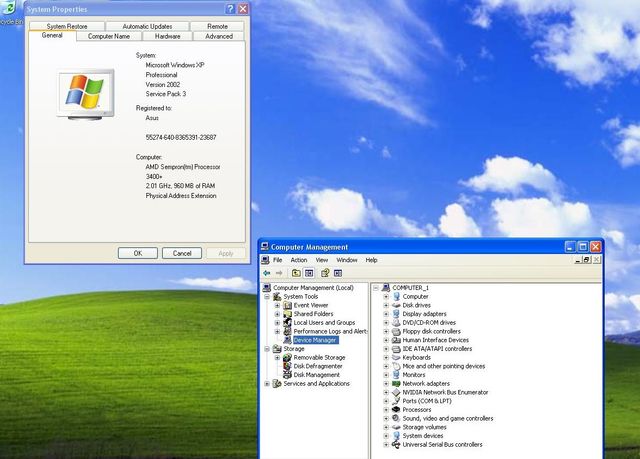This screenshot has width=640, height=459.
Task: Click the Disk Management icon
Action: (x=287, y=375)
